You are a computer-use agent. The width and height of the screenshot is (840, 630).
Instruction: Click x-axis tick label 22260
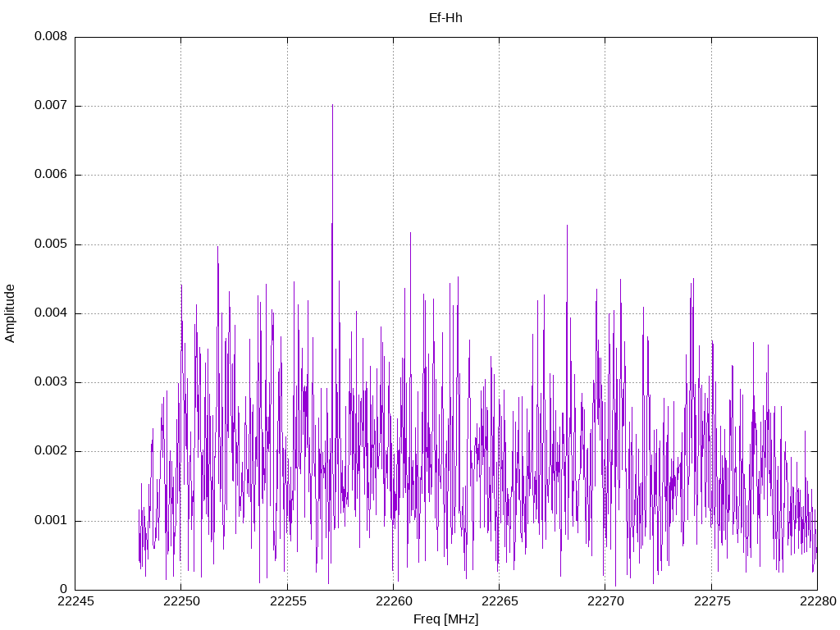[394, 601]
